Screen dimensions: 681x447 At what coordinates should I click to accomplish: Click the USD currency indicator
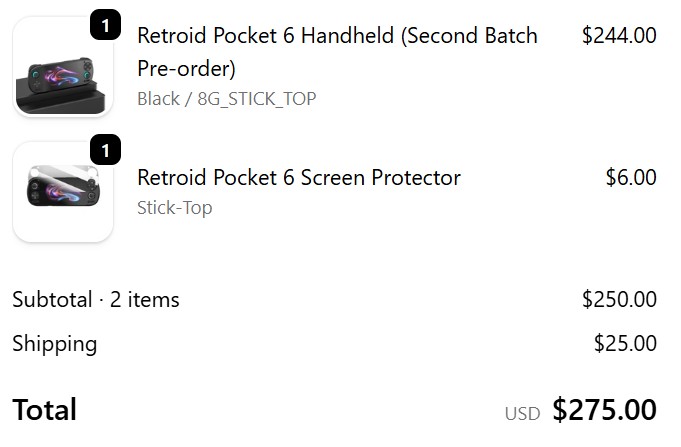coord(522,413)
